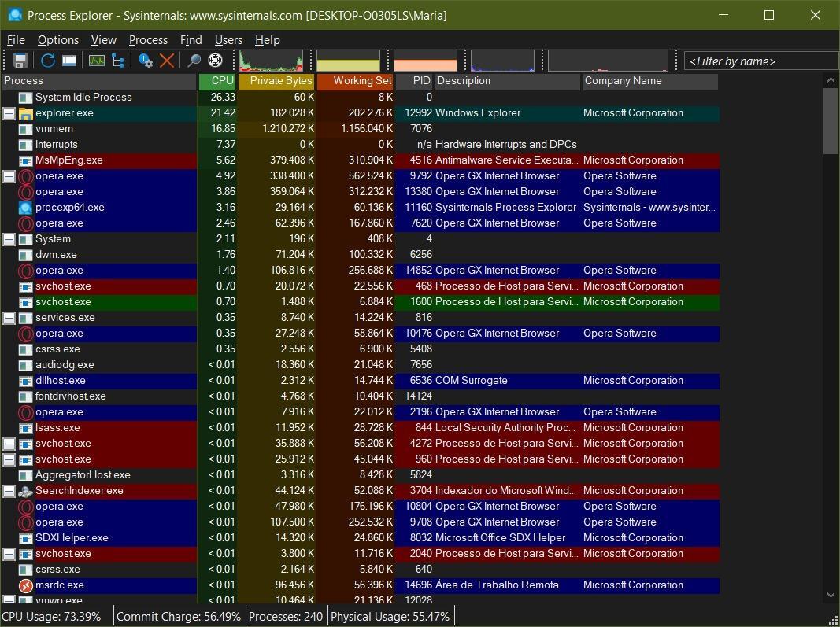This screenshot has width=840, height=627.
Task: Open the File menu
Action: tap(16, 40)
